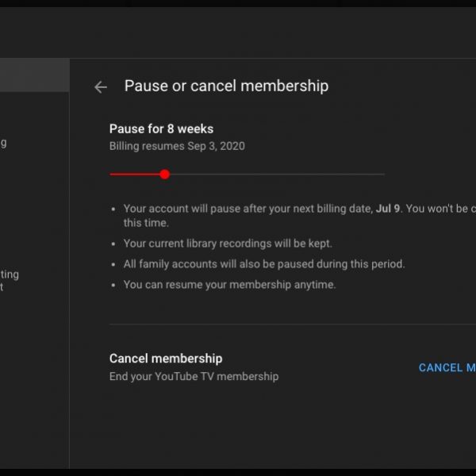Click the red filled portion of the pause slider

tap(135, 174)
